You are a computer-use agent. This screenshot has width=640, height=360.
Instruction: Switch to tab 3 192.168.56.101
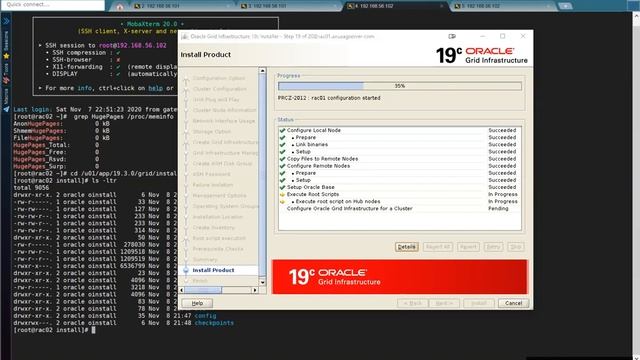(x=289, y=6)
